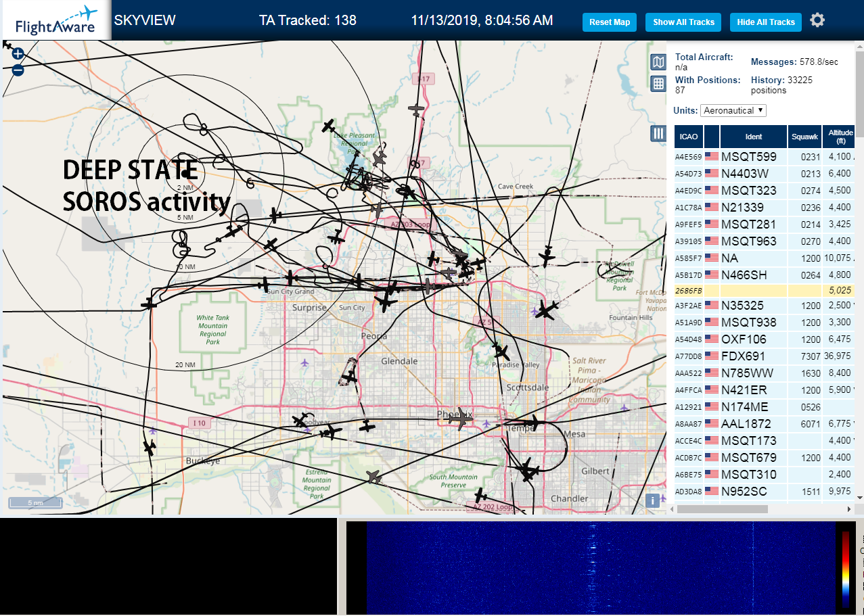Click sidebar vertical scrollbar down arrow
The width and height of the screenshot is (864, 616).
point(859,497)
